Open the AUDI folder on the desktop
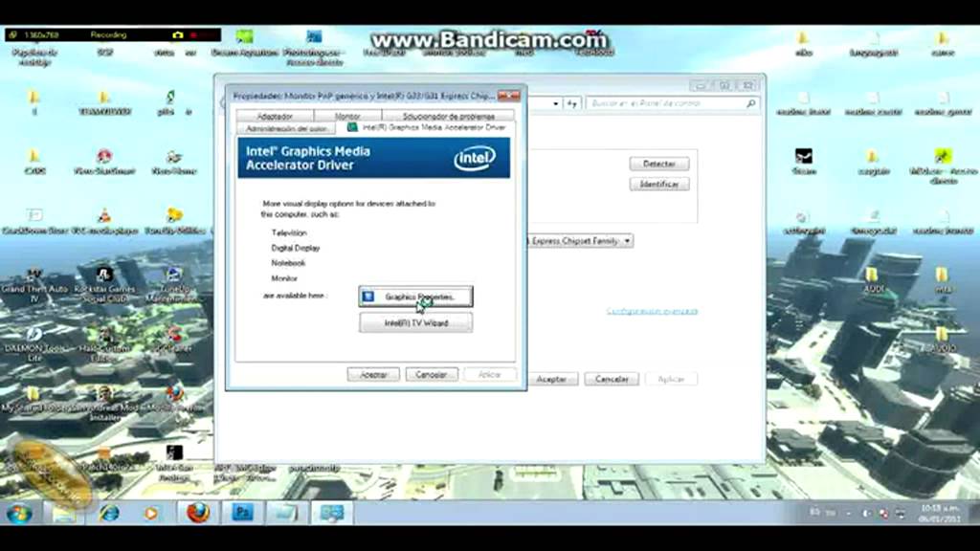 click(873, 280)
